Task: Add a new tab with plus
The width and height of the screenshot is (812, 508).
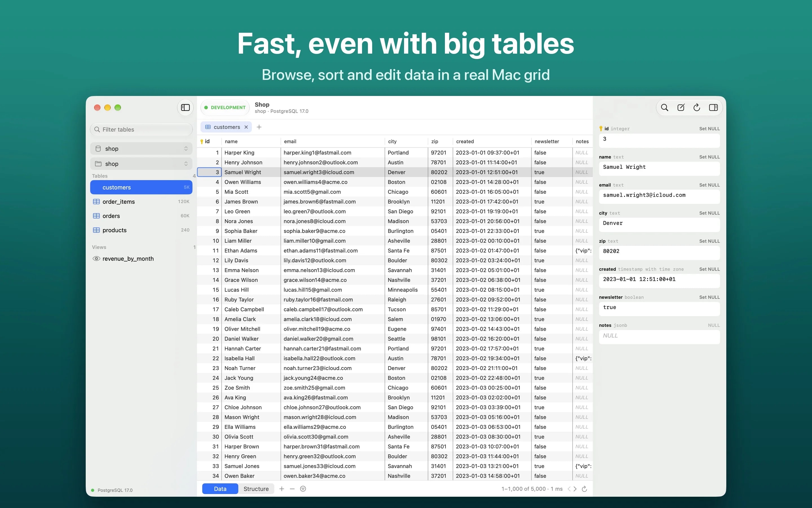Action: [x=259, y=127]
